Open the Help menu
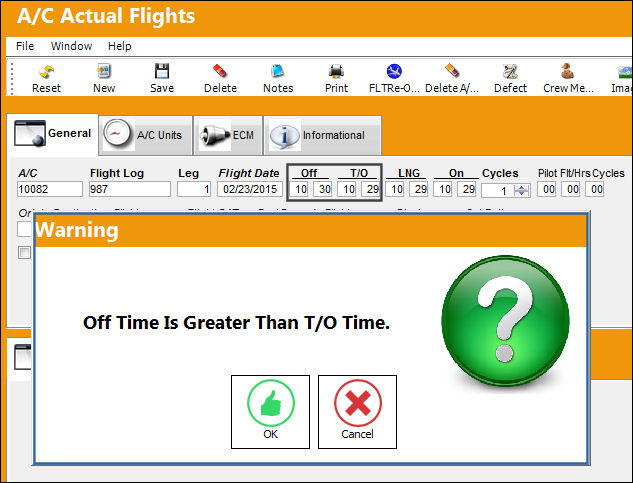Screen dimensions: 633x483 coord(119,46)
